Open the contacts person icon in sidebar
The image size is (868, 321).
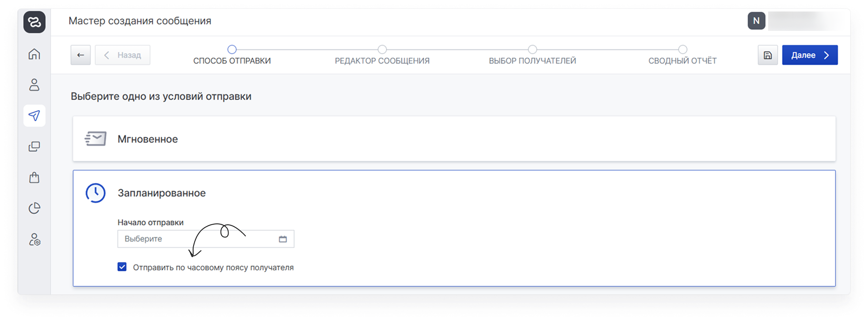(34, 85)
